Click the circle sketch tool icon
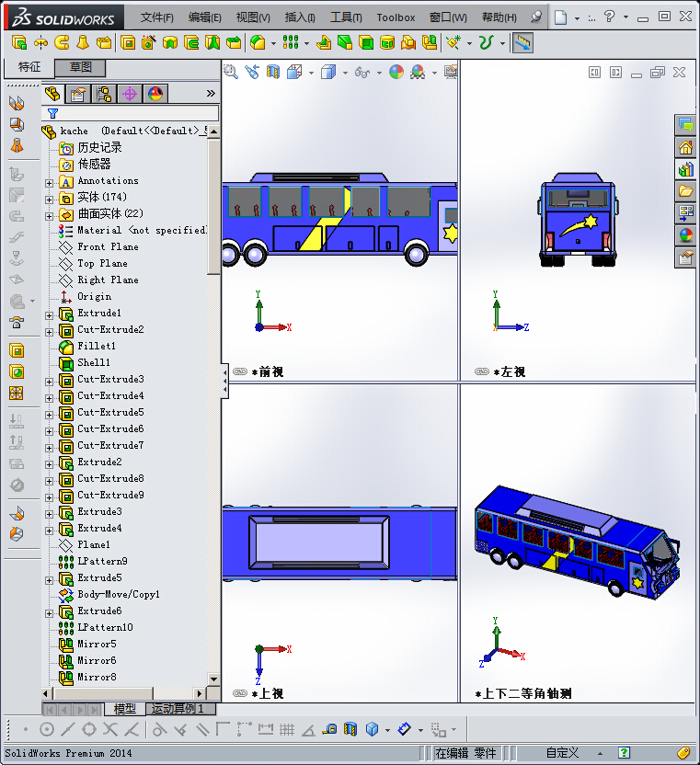The image size is (700, 765). click(47, 729)
